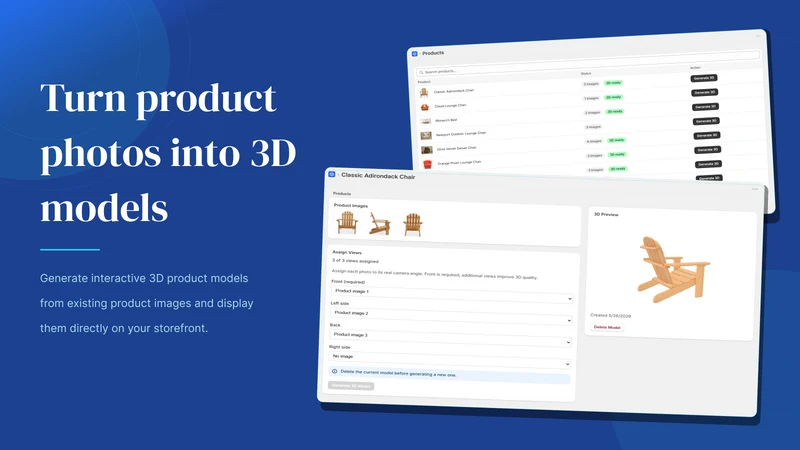Open the Newport Outdoor Lounge Chair thumbnail

[426, 136]
